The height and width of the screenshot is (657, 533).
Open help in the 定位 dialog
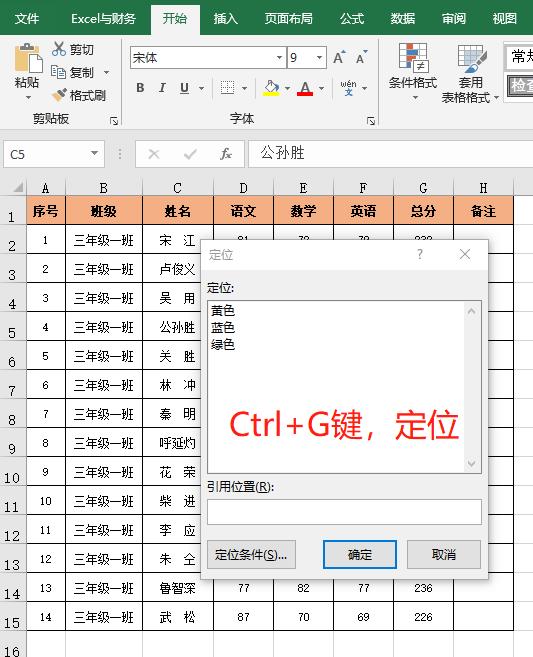pyautogui.click(x=420, y=254)
